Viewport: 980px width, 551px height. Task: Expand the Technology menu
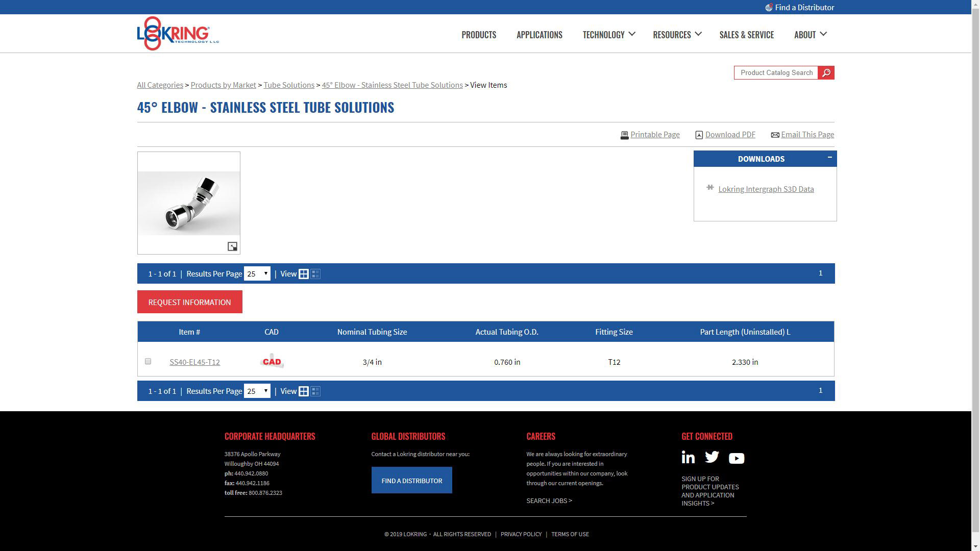pyautogui.click(x=609, y=35)
